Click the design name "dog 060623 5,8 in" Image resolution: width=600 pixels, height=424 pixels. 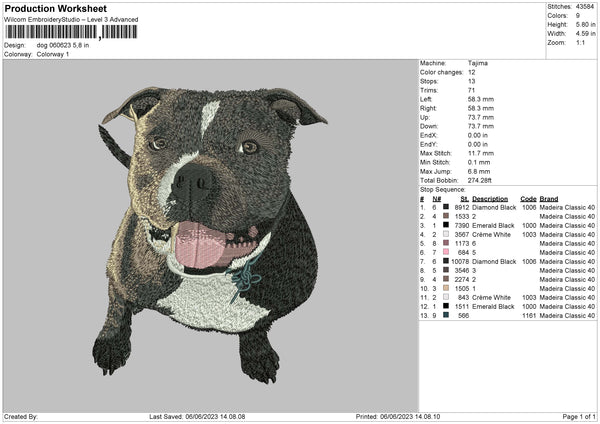pyautogui.click(x=63, y=45)
